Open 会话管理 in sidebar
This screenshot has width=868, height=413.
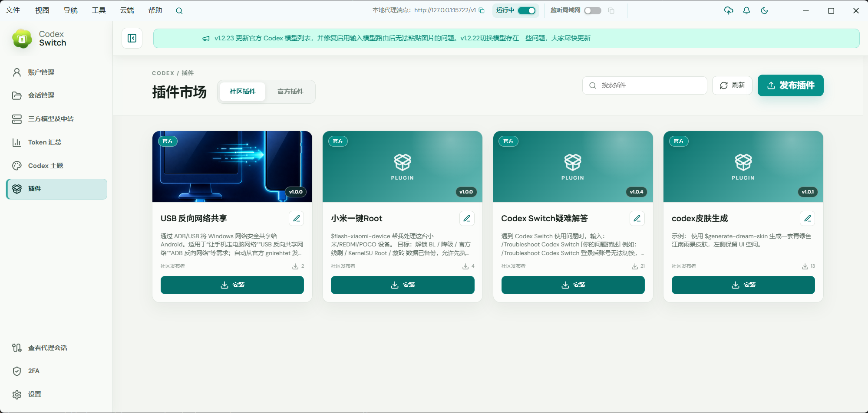[x=56, y=95]
